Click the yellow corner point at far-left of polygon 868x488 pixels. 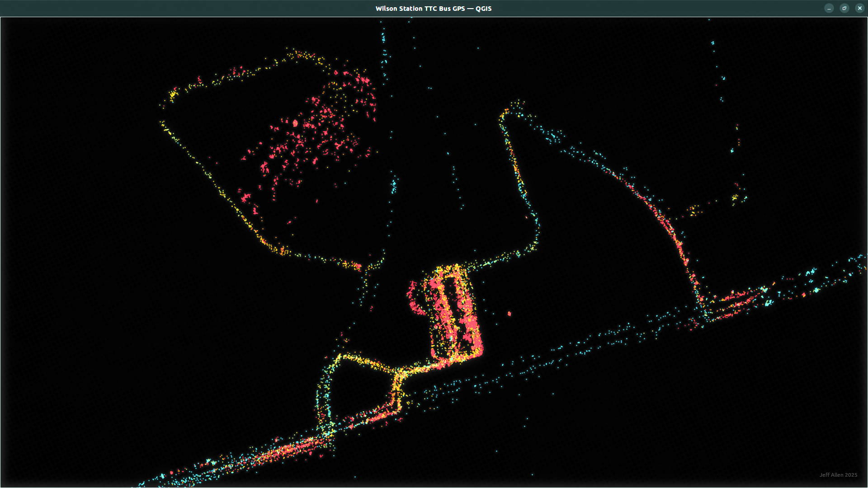coord(172,95)
